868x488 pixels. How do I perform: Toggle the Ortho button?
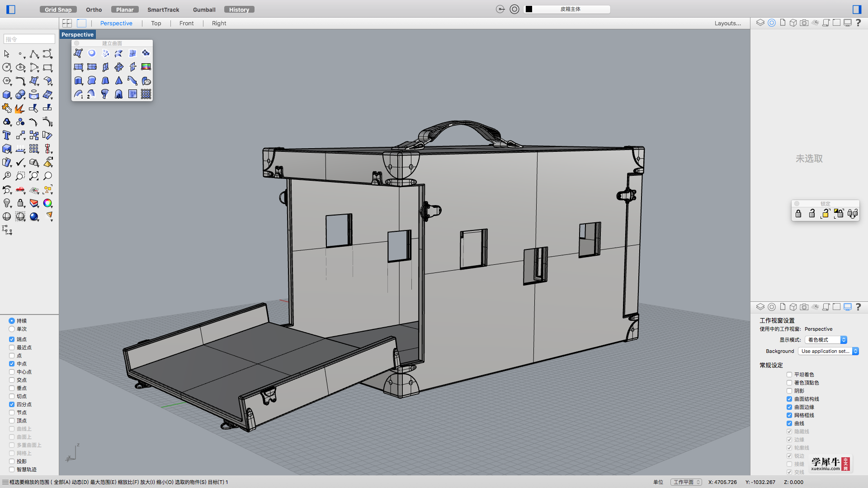click(x=94, y=9)
